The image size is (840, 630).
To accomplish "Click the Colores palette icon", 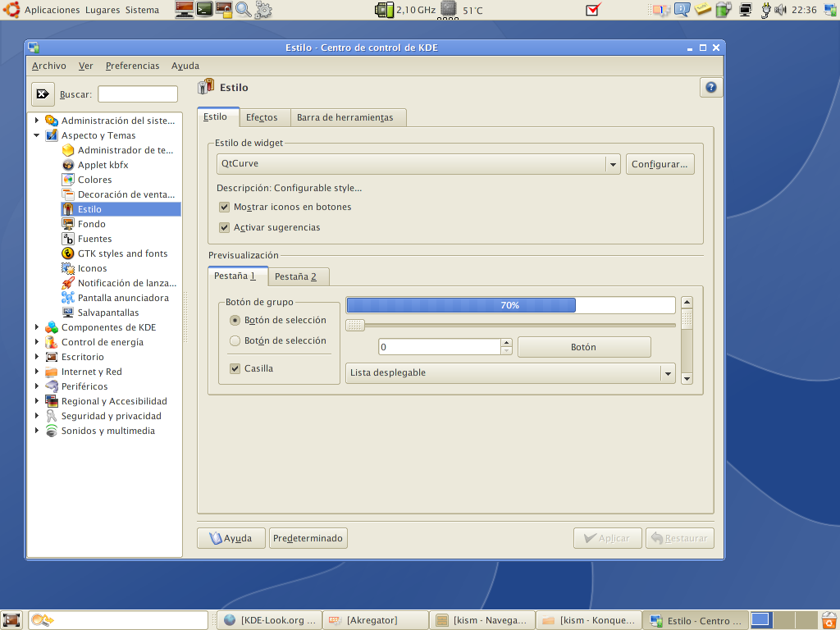I will (x=68, y=180).
